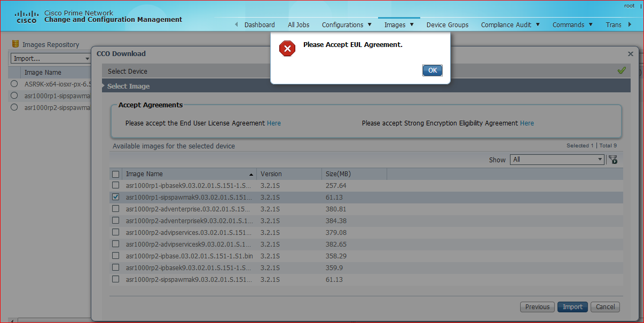
Task: Expand the Images menu arrow
Action: click(x=412, y=25)
